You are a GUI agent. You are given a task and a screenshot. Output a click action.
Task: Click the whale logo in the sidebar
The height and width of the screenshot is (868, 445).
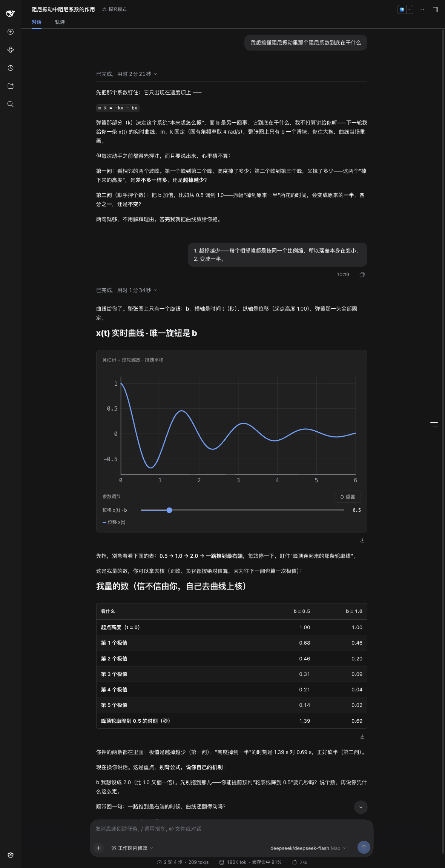pos(11,14)
